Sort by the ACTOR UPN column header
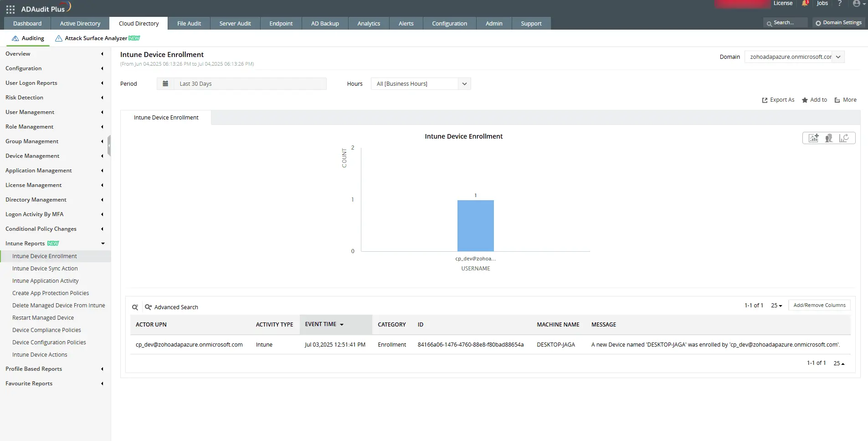Viewport: 868px width, 441px height. click(151, 325)
